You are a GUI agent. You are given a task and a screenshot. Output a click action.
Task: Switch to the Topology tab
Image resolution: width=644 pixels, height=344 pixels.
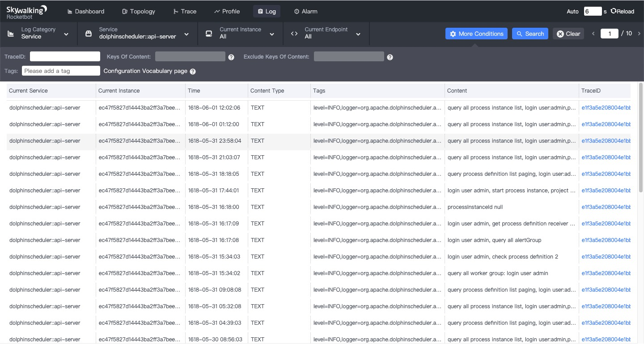click(139, 11)
